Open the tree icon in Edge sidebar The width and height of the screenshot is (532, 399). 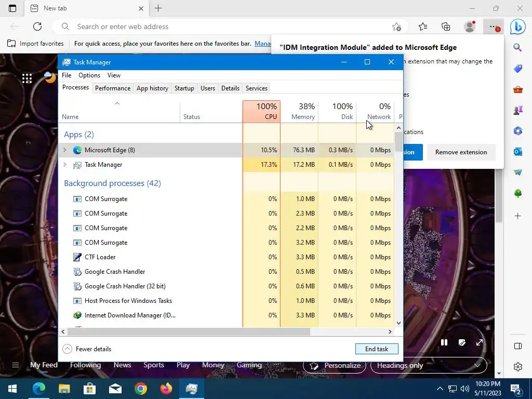518,193
